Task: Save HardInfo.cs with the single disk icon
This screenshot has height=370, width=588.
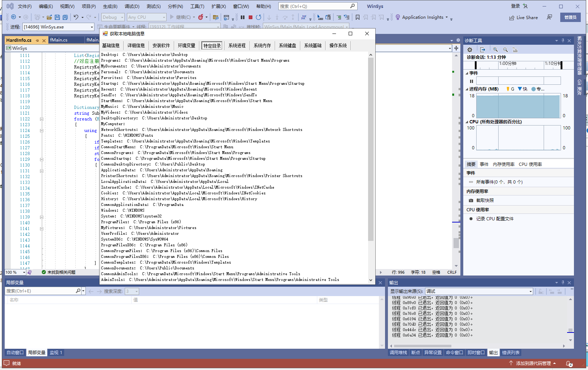Action: coord(57,17)
